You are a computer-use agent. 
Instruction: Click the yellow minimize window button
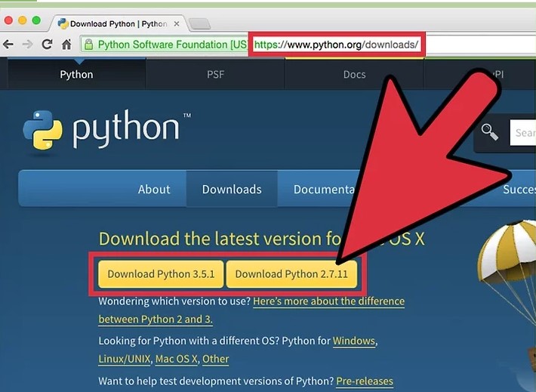coord(22,20)
